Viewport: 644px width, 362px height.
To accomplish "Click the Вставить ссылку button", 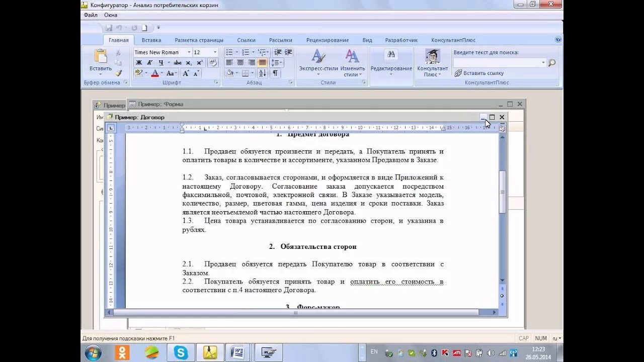I will point(479,73).
